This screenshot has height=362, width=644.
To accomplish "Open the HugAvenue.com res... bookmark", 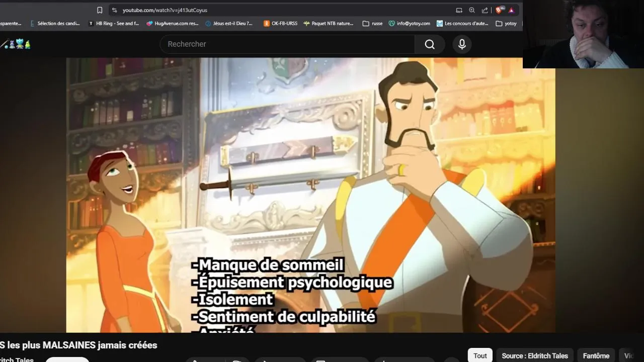I will pos(173,23).
